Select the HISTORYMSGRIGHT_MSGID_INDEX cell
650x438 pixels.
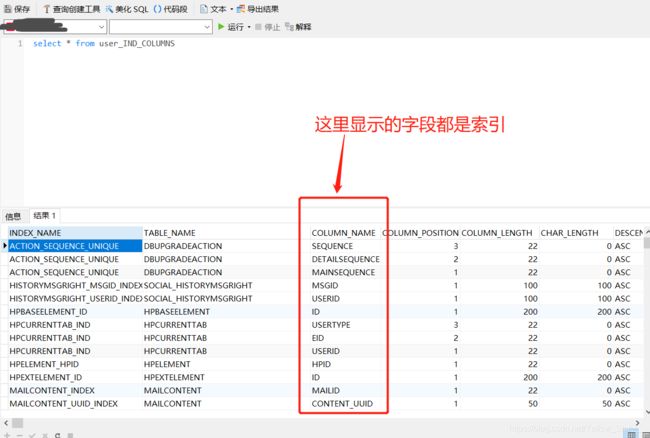75,286
